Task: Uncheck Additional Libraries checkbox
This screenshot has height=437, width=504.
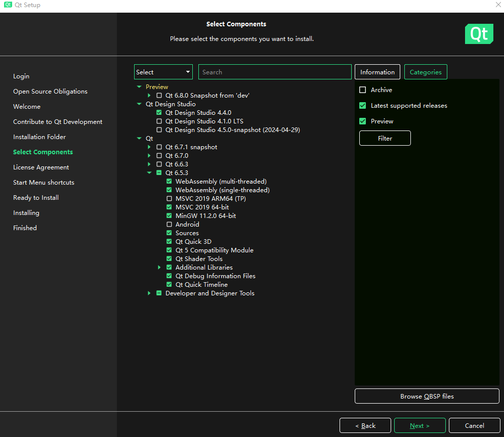Action: [169, 268]
